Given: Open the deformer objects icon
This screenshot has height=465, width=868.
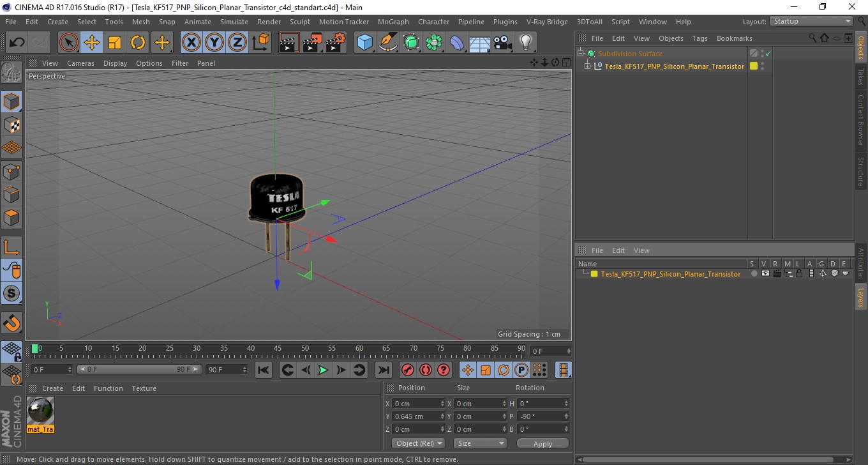Looking at the screenshot, I should pyautogui.click(x=457, y=43).
